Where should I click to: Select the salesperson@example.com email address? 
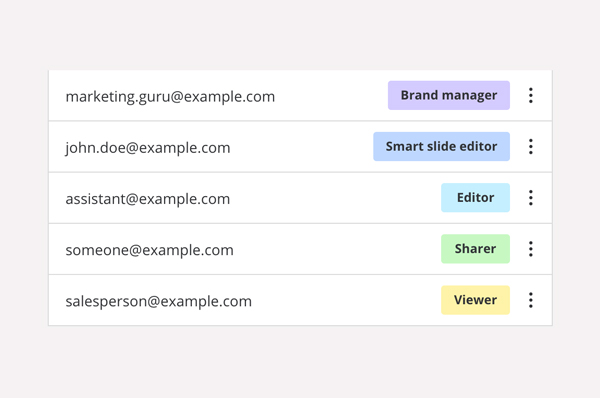[x=158, y=302]
